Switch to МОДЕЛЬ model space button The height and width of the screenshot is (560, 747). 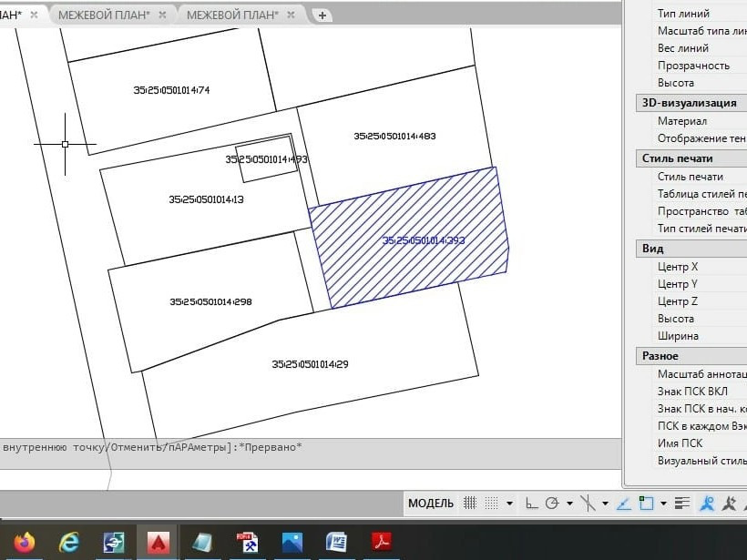click(431, 504)
